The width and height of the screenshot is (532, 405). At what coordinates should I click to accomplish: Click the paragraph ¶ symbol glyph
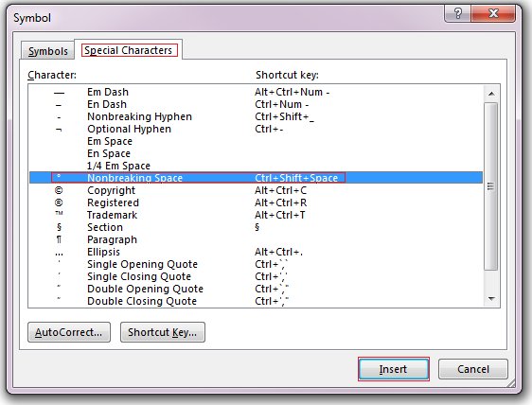59,239
